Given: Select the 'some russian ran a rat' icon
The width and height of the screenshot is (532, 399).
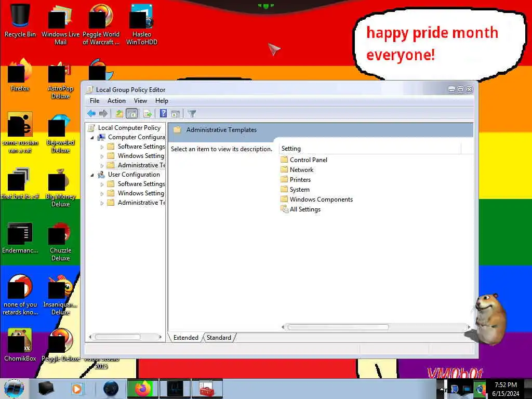Looking at the screenshot, I should [x=20, y=132].
